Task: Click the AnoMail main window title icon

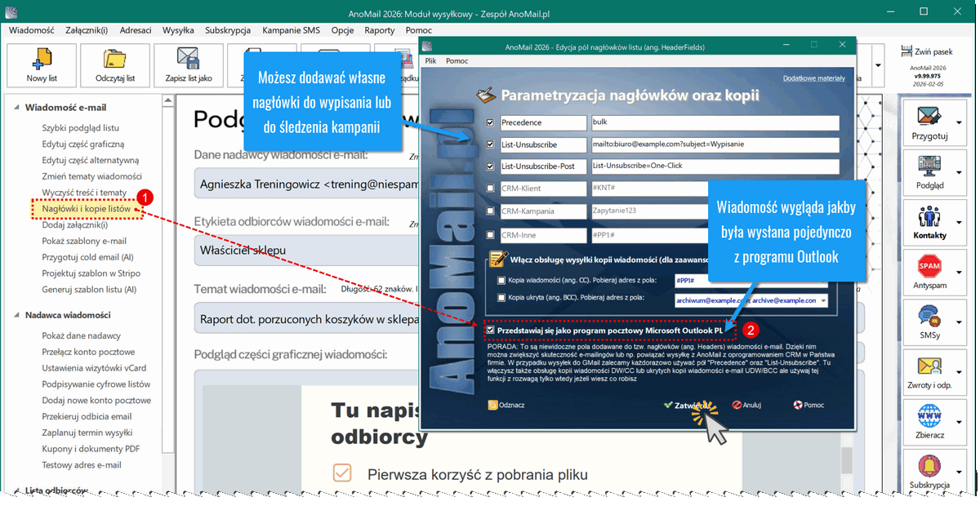Action: point(10,11)
